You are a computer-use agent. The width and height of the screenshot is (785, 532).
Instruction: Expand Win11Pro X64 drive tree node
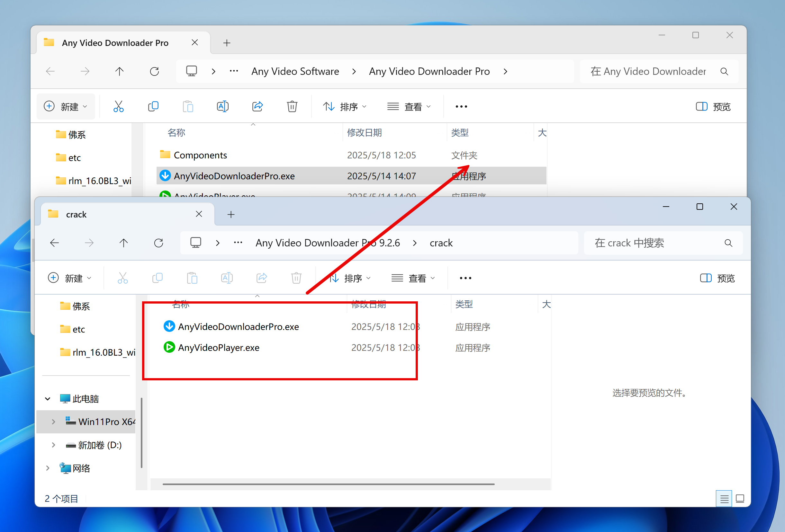pyautogui.click(x=53, y=421)
